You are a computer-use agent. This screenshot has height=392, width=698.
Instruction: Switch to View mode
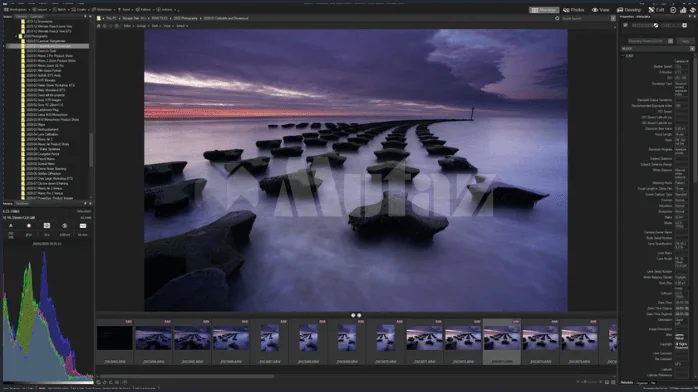coord(601,10)
